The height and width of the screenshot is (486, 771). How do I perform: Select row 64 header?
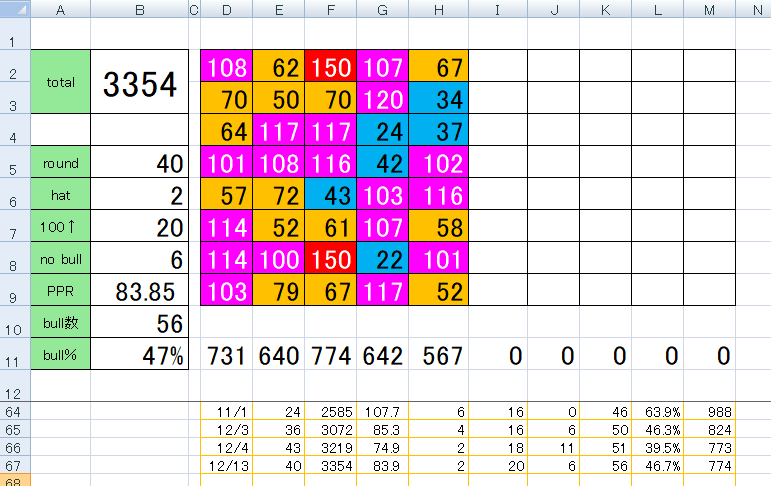(x=15, y=411)
